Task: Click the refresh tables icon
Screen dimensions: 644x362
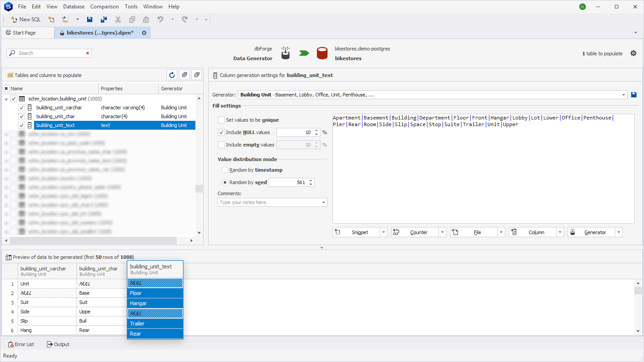Action: click(x=172, y=75)
